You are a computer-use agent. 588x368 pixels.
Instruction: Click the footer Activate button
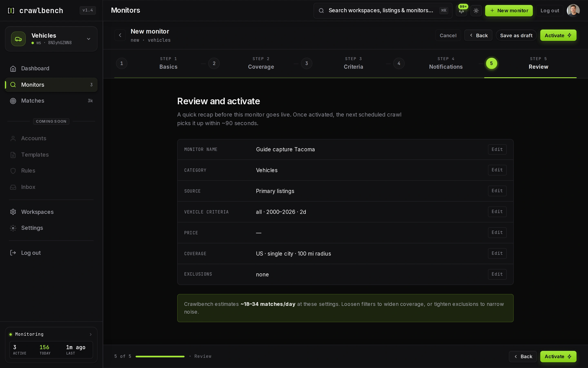pos(558,357)
